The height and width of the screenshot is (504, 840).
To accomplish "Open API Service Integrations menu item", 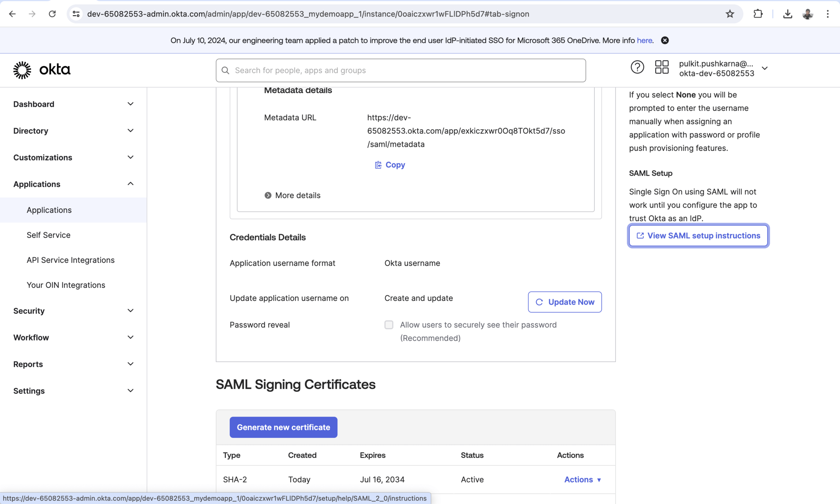I will click(71, 260).
